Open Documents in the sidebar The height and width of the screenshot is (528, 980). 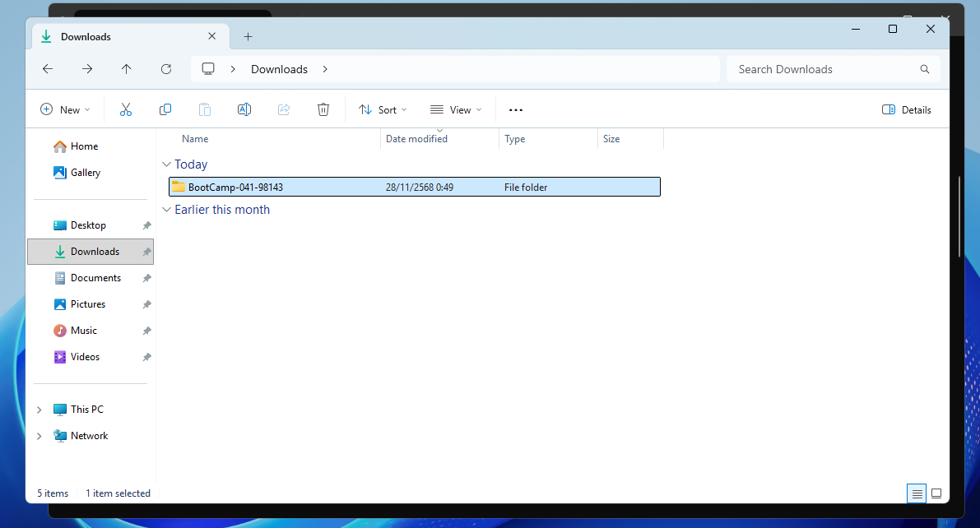pos(95,278)
